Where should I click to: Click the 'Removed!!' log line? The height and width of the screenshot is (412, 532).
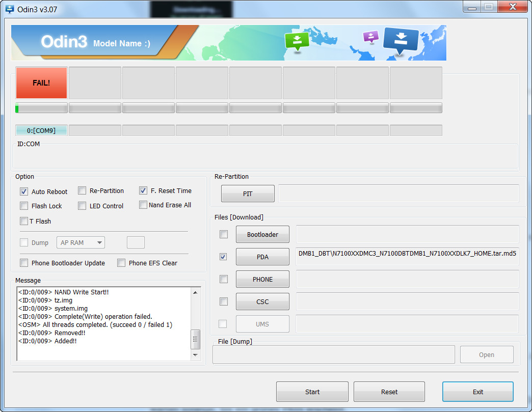coord(51,333)
